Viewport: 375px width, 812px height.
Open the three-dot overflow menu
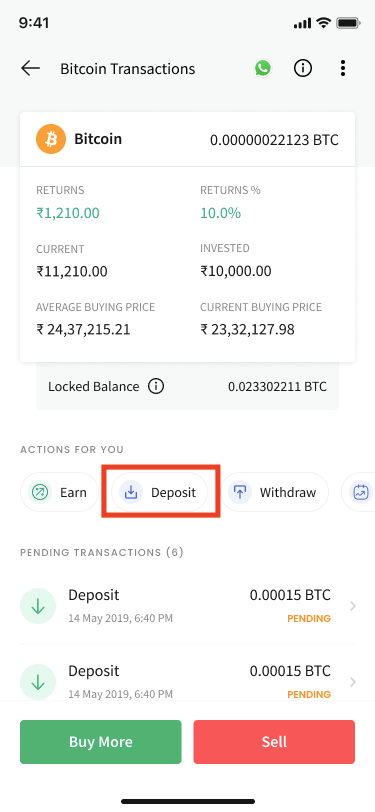click(x=342, y=68)
